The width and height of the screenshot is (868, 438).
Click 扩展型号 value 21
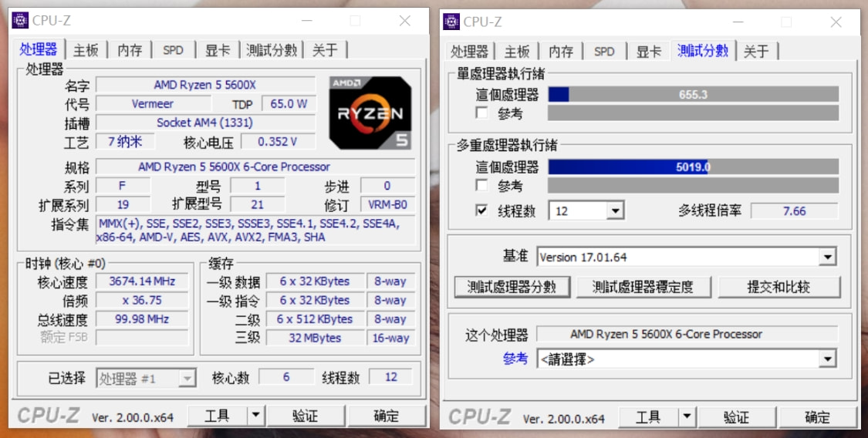coord(258,204)
